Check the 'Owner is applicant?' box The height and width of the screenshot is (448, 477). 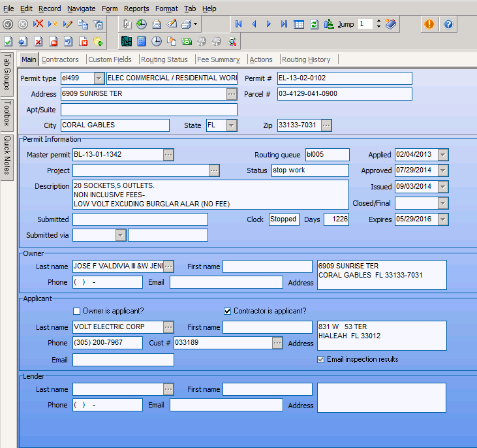77,311
